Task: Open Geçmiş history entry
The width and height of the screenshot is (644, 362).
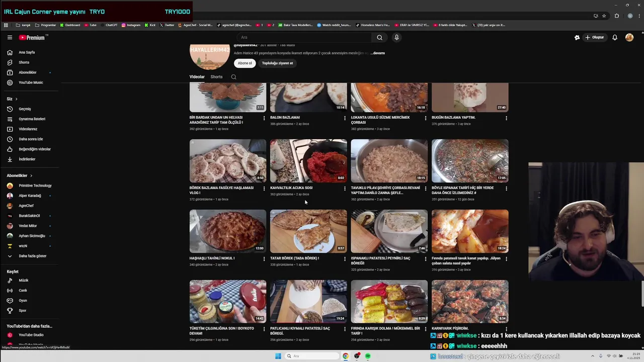Action: click(25, 109)
